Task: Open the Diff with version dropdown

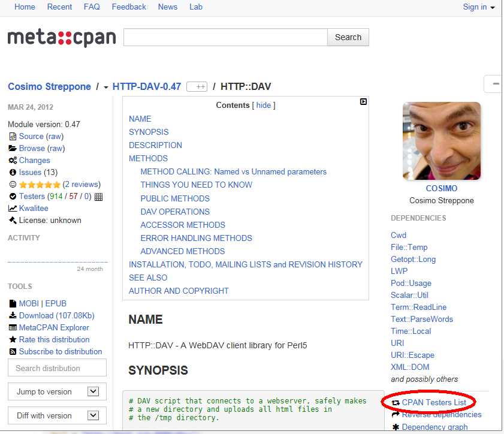Action: [57, 415]
